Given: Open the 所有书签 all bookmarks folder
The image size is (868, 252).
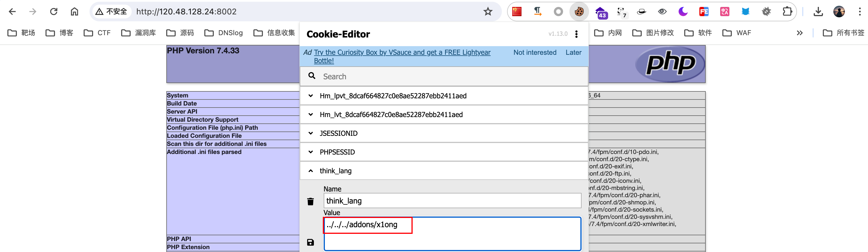Looking at the screenshot, I should point(843,33).
